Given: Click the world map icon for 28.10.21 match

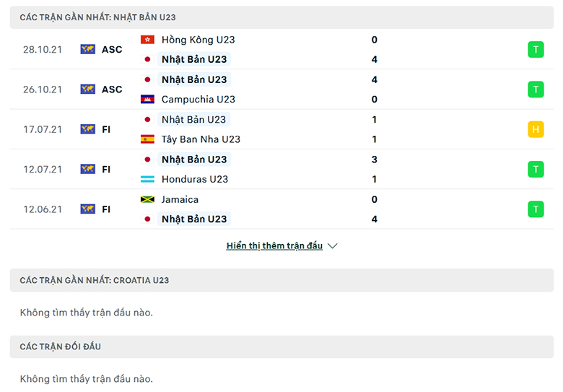Looking at the screenshot, I should 87,49.
